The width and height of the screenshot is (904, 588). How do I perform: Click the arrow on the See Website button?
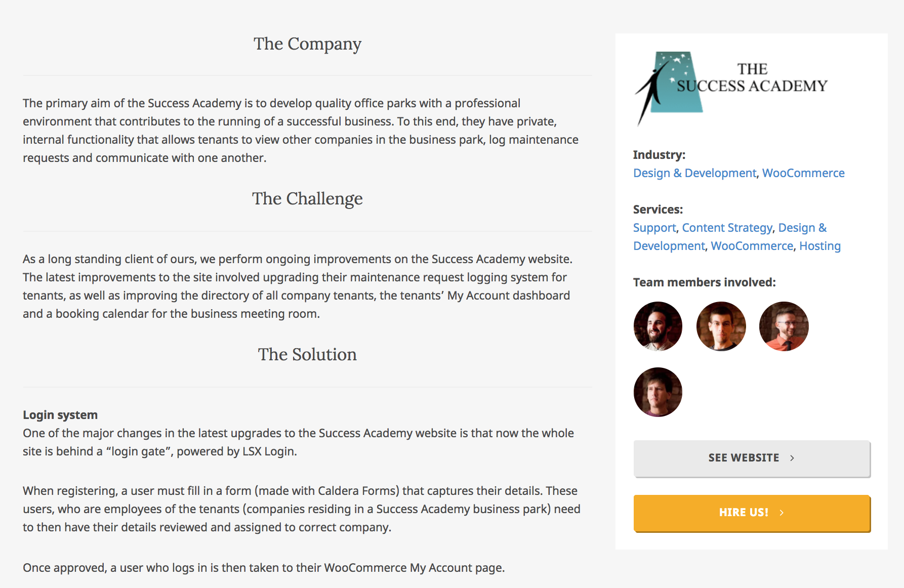(792, 458)
